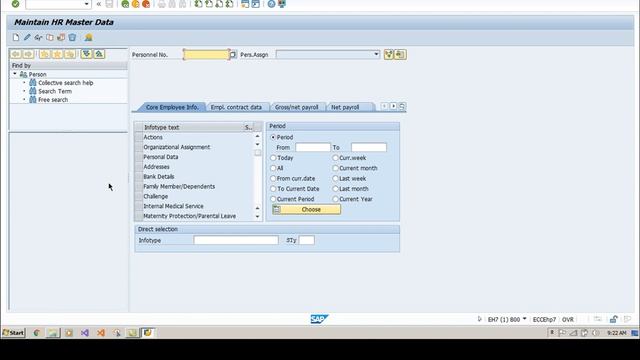The height and width of the screenshot is (360, 640).
Task: Click the STy subtype field
Action: click(x=307, y=240)
